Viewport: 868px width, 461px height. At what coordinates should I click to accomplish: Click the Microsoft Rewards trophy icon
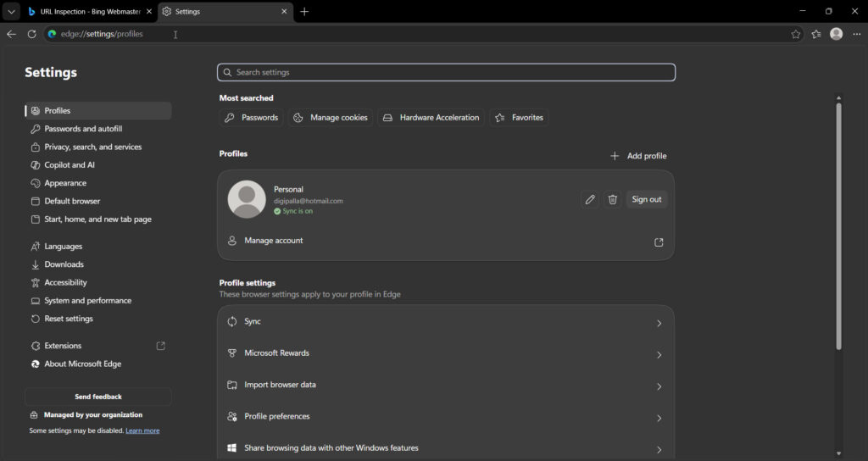coord(232,353)
